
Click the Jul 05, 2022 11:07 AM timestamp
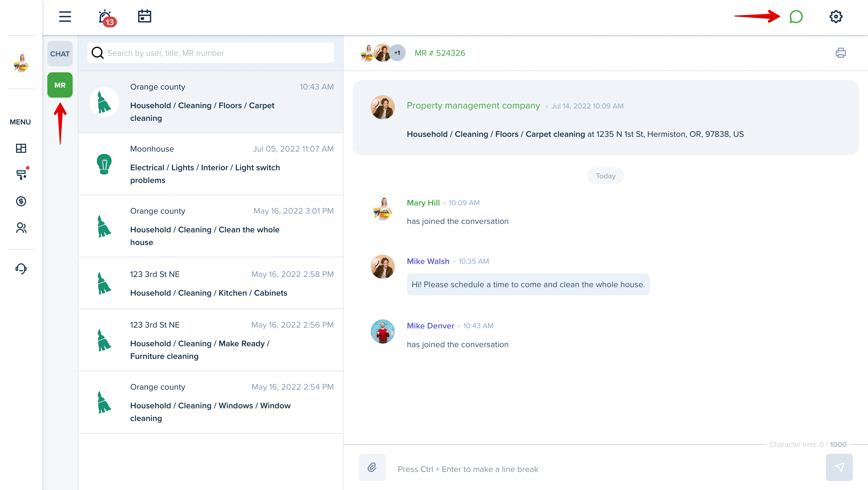(x=293, y=149)
